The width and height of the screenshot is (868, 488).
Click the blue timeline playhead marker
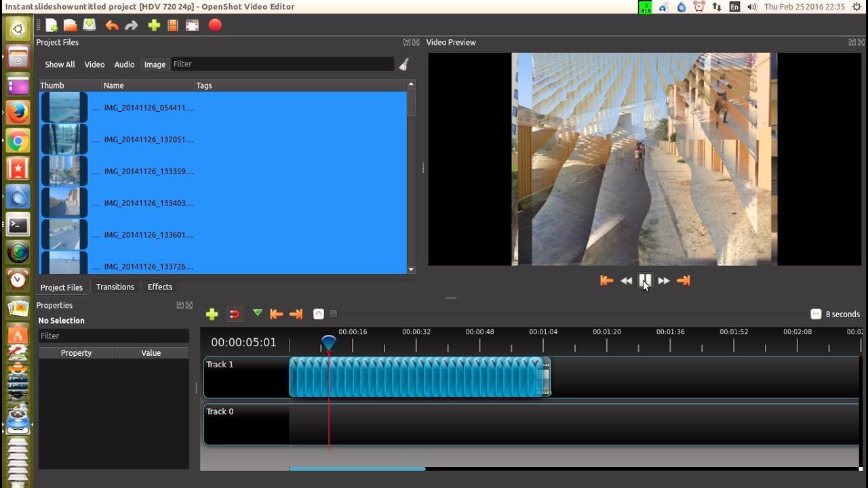click(328, 342)
